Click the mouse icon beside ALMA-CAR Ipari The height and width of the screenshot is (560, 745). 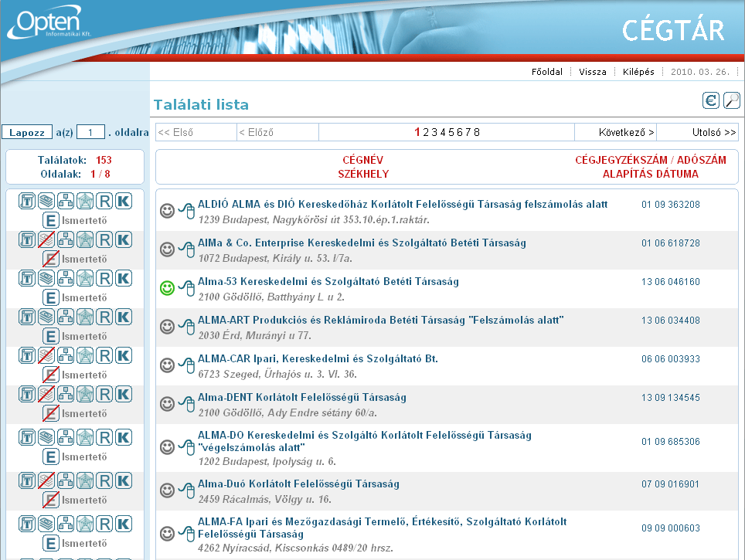tap(187, 365)
